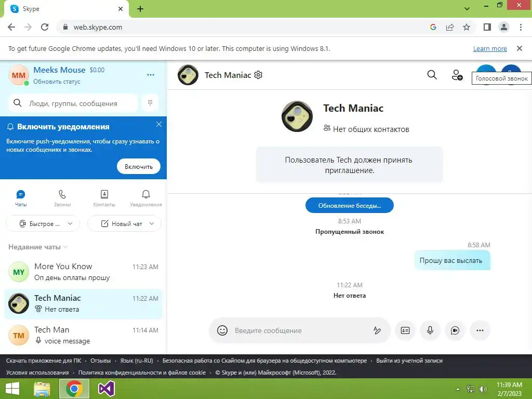The width and height of the screenshot is (532, 399).
Task: Open the emoji picker smiley icon
Action: (x=222, y=330)
